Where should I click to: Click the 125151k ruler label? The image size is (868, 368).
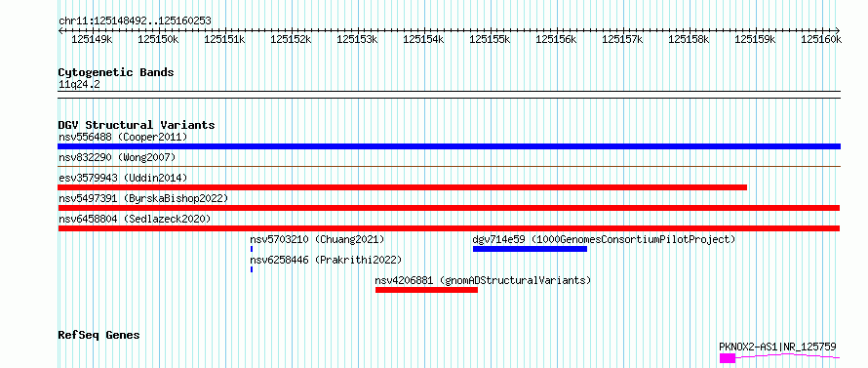pyautogui.click(x=224, y=39)
